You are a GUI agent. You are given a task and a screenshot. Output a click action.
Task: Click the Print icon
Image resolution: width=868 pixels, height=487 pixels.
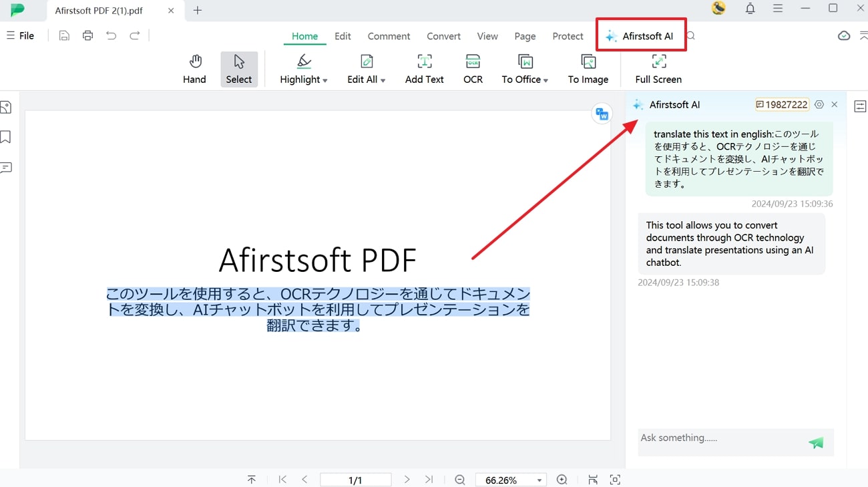pos(87,35)
